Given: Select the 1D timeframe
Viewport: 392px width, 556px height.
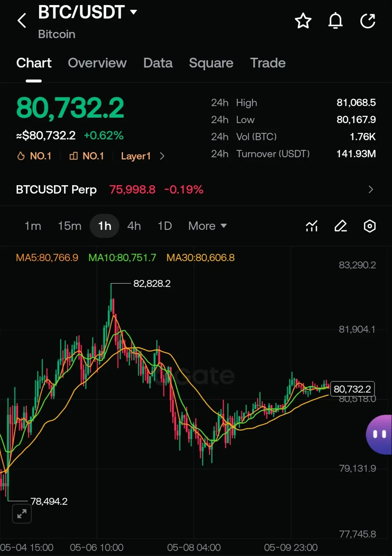Looking at the screenshot, I should (x=165, y=226).
